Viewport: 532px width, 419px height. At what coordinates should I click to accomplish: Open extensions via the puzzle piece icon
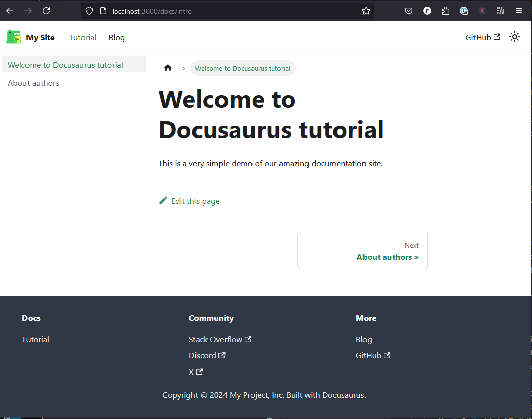click(445, 11)
